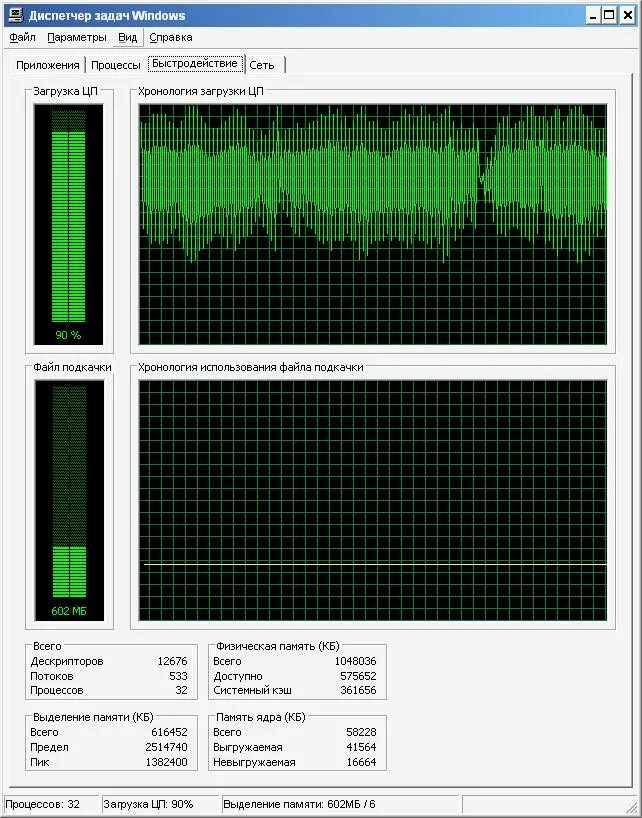The height and width of the screenshot is (818, 642).
Task: Switch to the Процессы tab
Action: click(x=116, y=65)
